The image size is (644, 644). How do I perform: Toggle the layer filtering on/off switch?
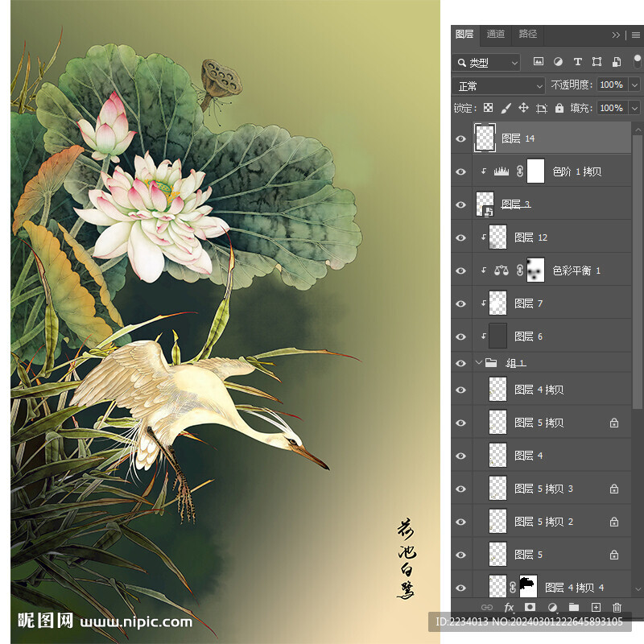(x=637, y=62)
